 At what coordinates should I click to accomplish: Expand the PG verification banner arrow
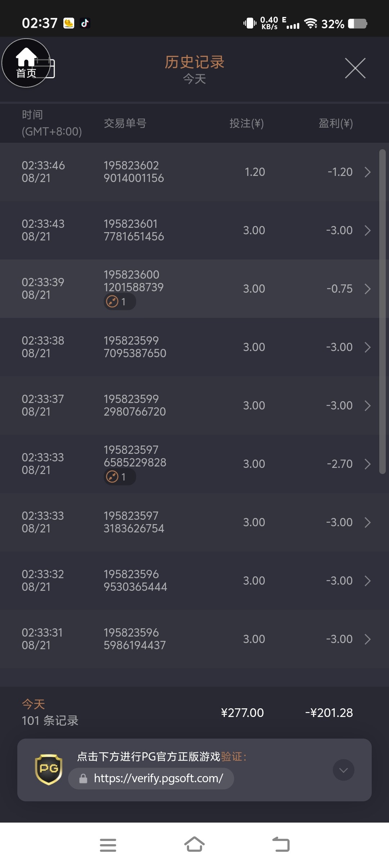point(343,770)
